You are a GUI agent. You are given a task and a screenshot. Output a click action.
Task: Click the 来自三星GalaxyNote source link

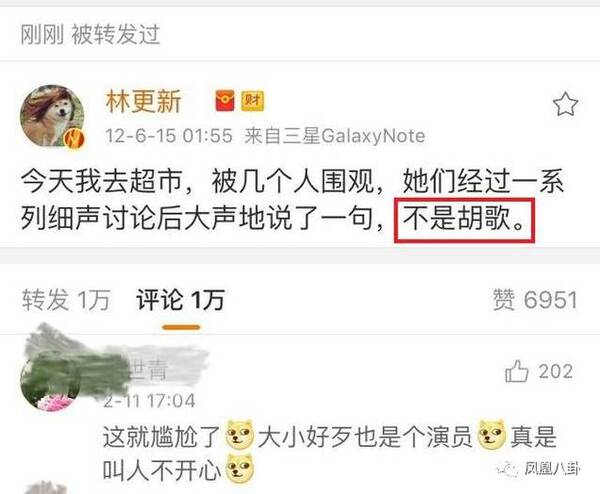tap(335, 136)
